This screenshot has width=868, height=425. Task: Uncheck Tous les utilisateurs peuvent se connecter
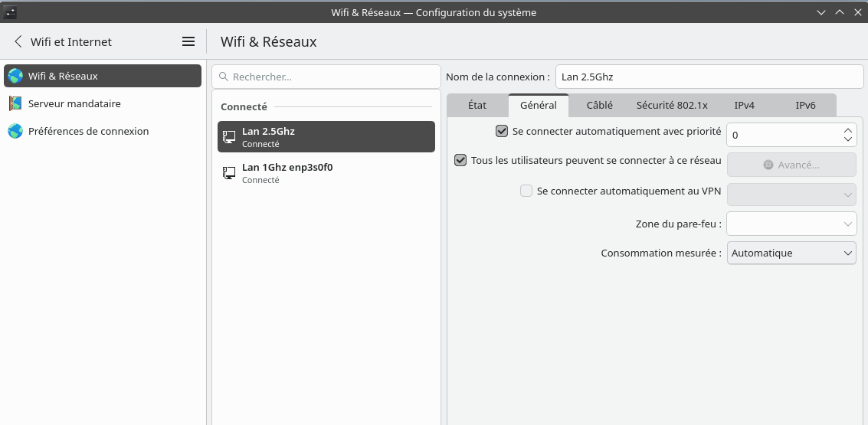pyautogui.click(x=460, y=160)
